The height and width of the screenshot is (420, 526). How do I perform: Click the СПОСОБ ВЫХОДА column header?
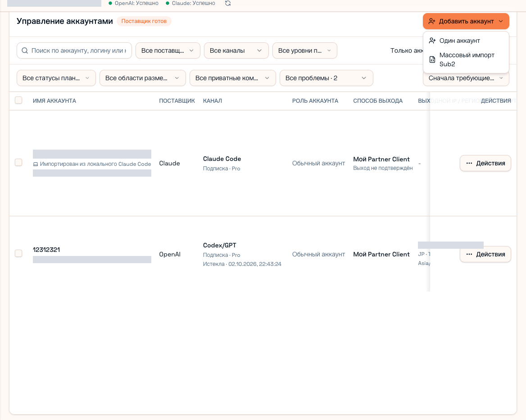point(378,101)
